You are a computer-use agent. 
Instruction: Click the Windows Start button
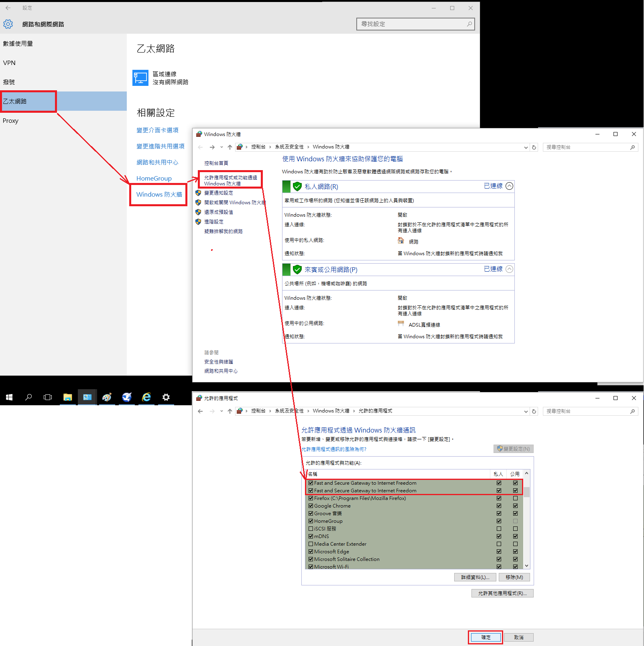point(9,397)
